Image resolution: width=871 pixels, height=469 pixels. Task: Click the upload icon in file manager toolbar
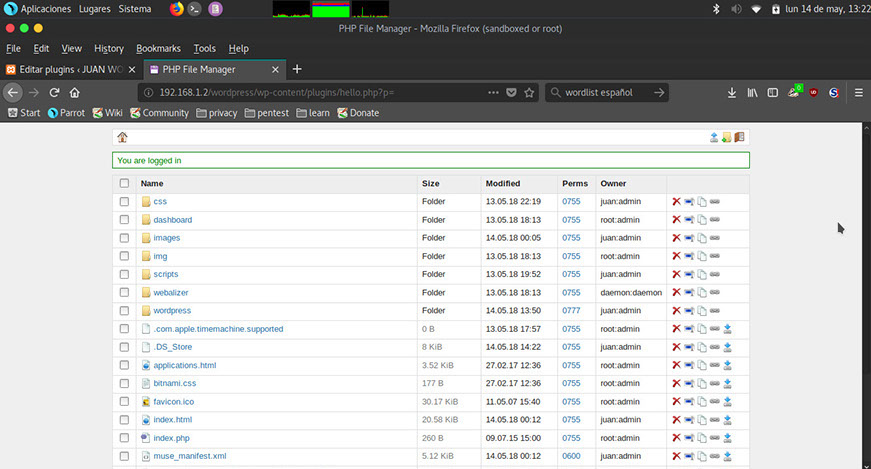click(x=714, y=138)
